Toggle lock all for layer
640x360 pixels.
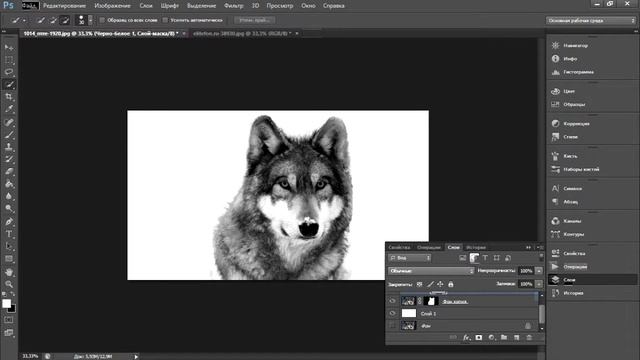pos(451,284)
